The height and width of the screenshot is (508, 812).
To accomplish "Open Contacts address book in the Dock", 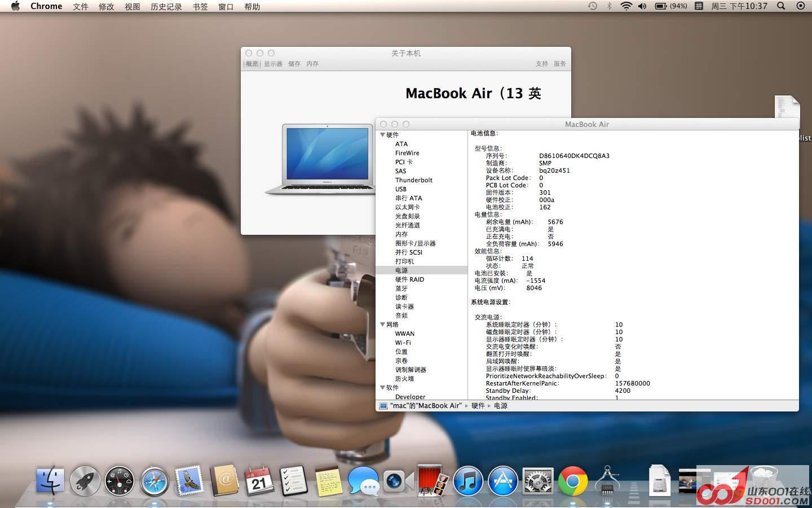I will [224, 481].
